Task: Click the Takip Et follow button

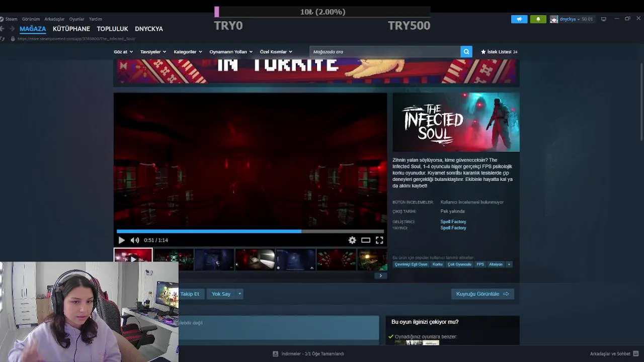Action: coord(190,294)
